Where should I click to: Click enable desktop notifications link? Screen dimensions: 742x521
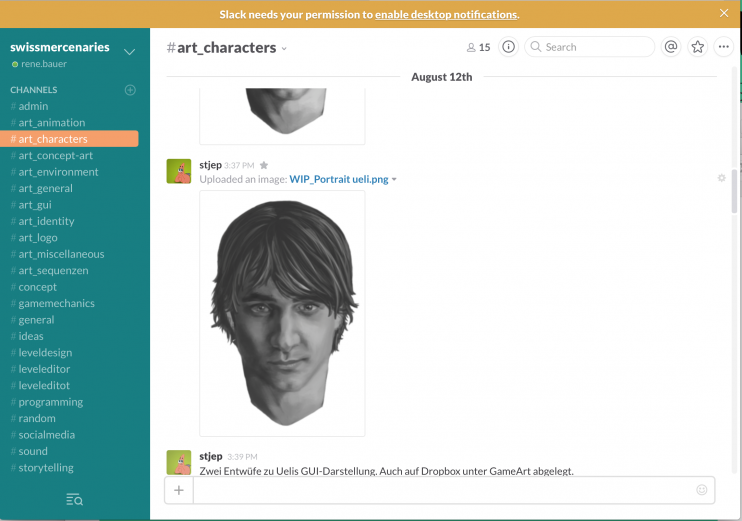pos(446,15)
